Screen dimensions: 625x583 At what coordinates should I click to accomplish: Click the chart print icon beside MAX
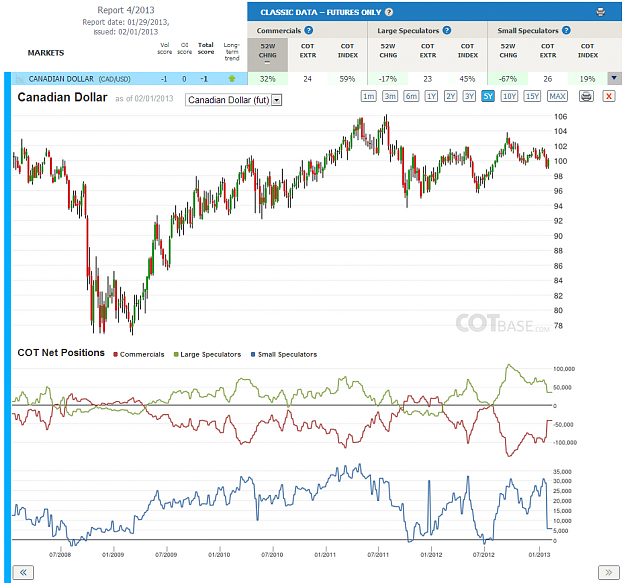pos(586,96)
